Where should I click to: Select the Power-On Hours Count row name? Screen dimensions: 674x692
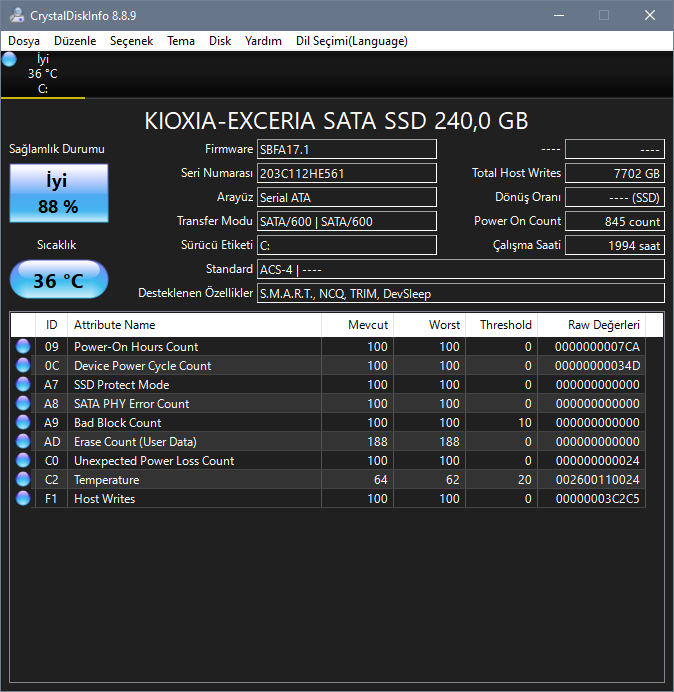(136, 347)
